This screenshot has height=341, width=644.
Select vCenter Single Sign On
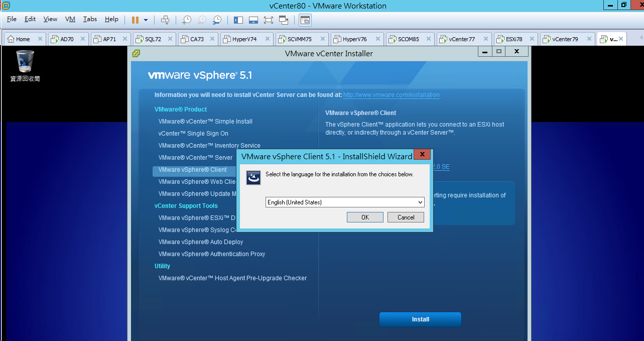(193, 134)
